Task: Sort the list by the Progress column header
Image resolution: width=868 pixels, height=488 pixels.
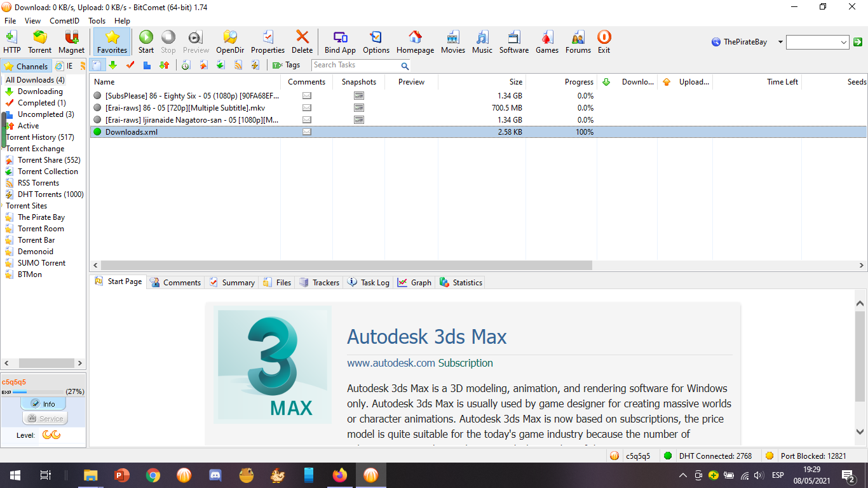Action: [561, 82]
